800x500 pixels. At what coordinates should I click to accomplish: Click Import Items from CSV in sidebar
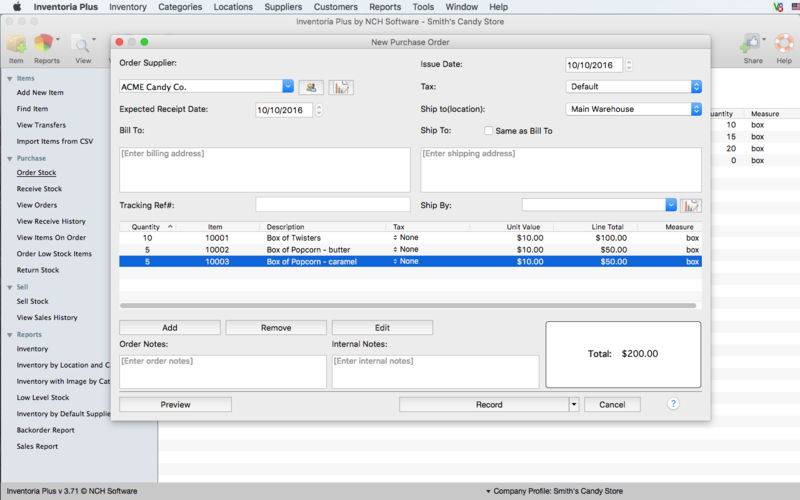(55, 141)
